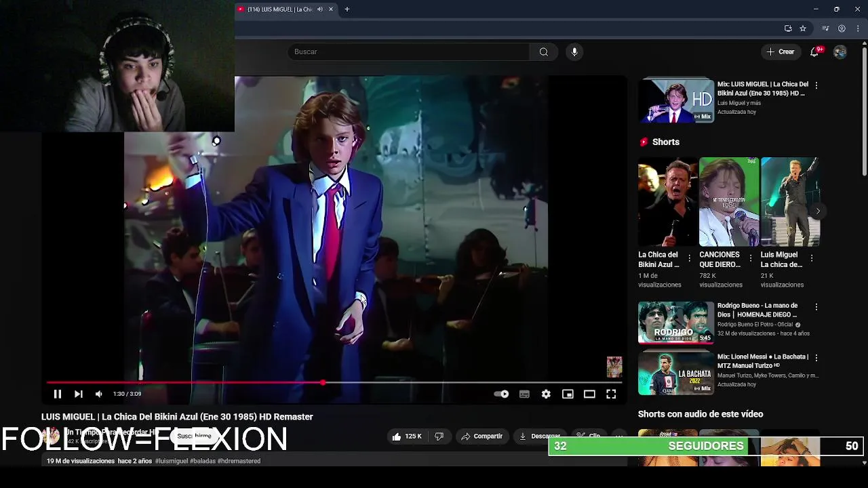
Task: Click the channel watermark in video corner
Action: coord(614,367)
